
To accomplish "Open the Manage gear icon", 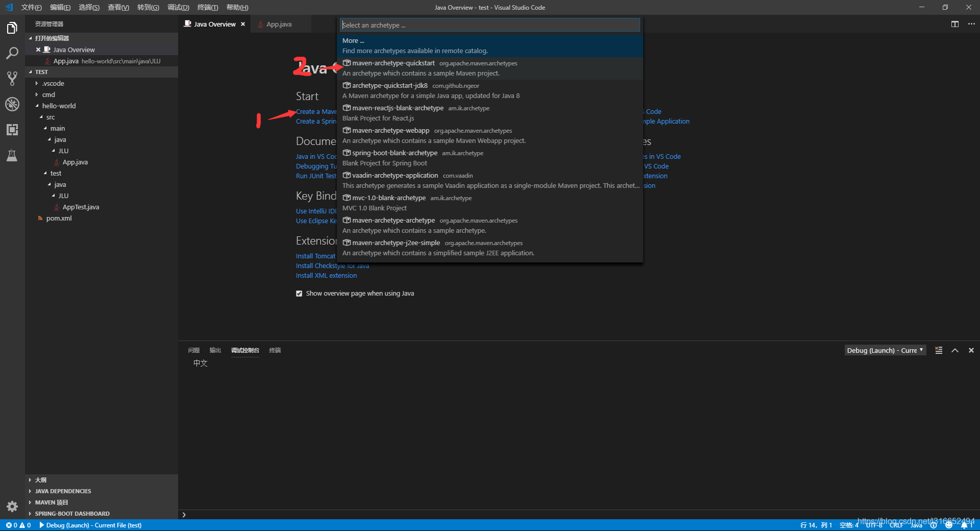I will (x=12, y=506).
